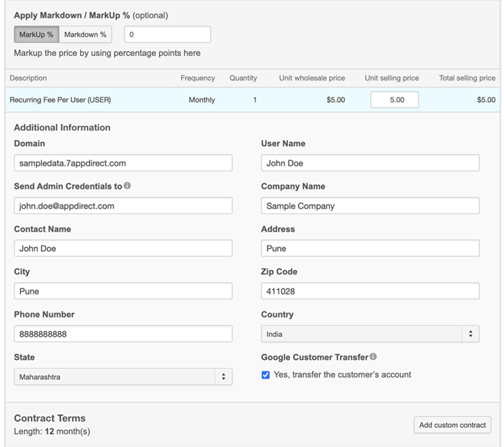Click the City text field
Viewport: 504px width, 447px height.
pyautogui.click(x=122, y=291)
